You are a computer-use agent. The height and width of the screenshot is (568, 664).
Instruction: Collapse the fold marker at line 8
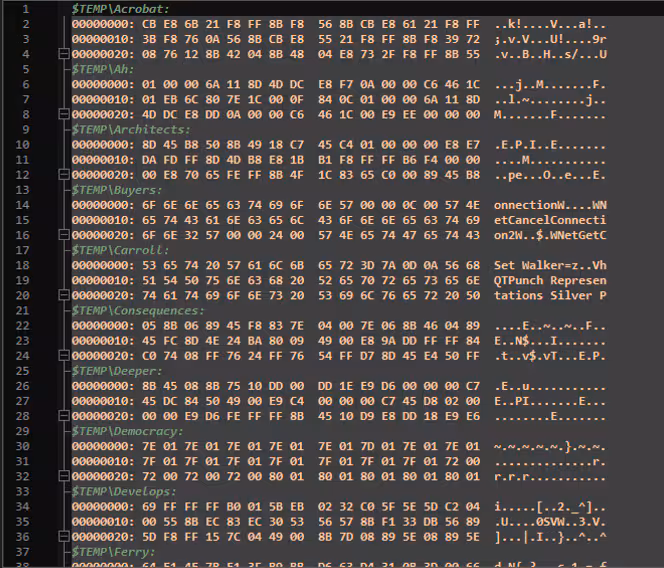click(64, 114)
